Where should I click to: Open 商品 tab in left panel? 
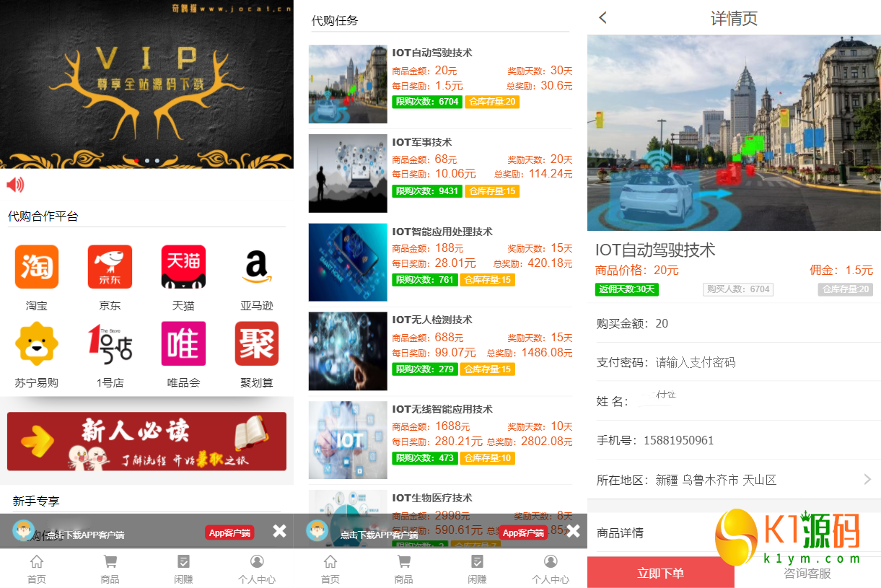coord(110,569)
